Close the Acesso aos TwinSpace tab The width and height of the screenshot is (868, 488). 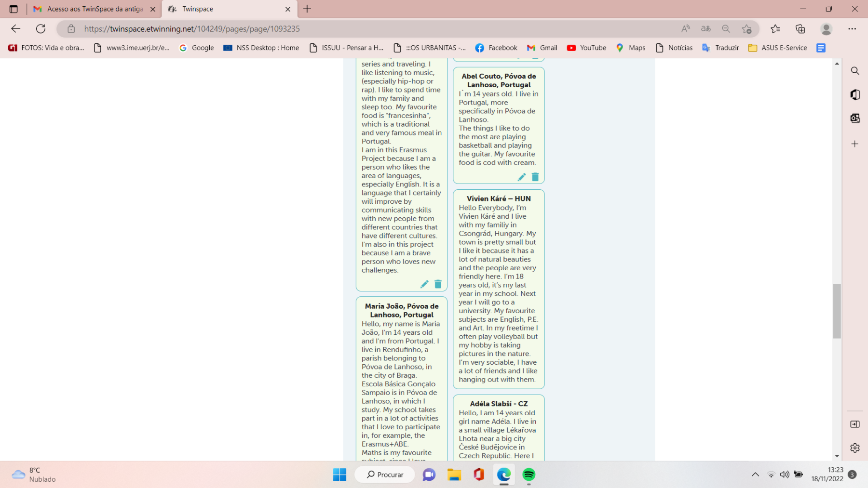(x=153, y=9)
